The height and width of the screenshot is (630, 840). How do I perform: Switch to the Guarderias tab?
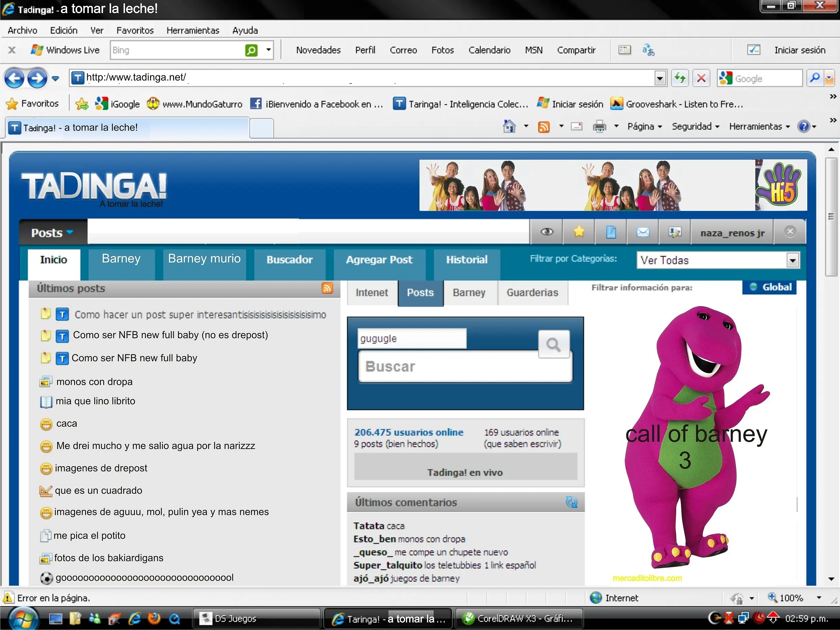(532, 293)
